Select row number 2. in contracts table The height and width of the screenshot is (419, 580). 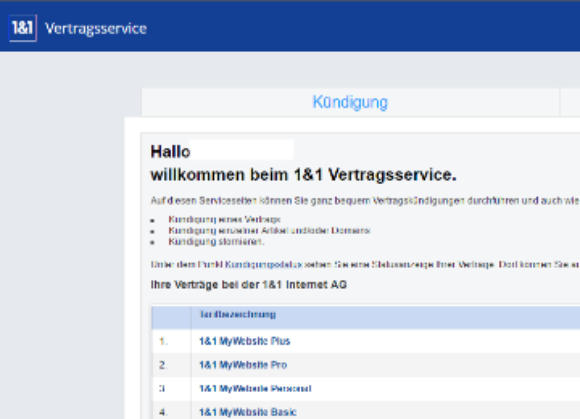click(163, 365)
